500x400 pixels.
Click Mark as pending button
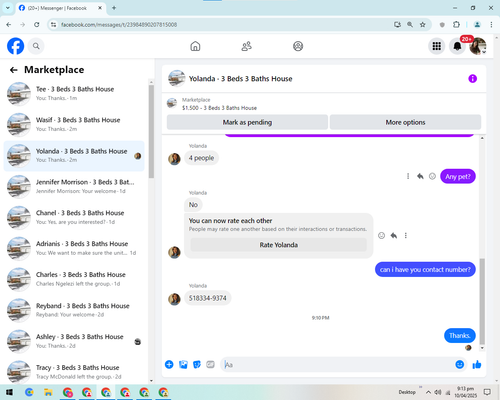click(x=247, y=122)
